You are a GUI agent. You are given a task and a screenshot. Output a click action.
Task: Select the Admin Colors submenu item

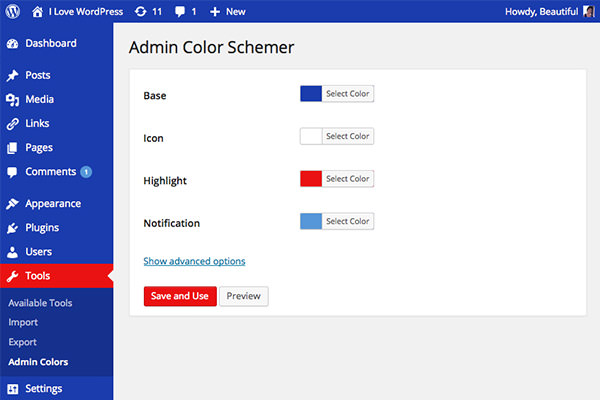coord(38,362)
